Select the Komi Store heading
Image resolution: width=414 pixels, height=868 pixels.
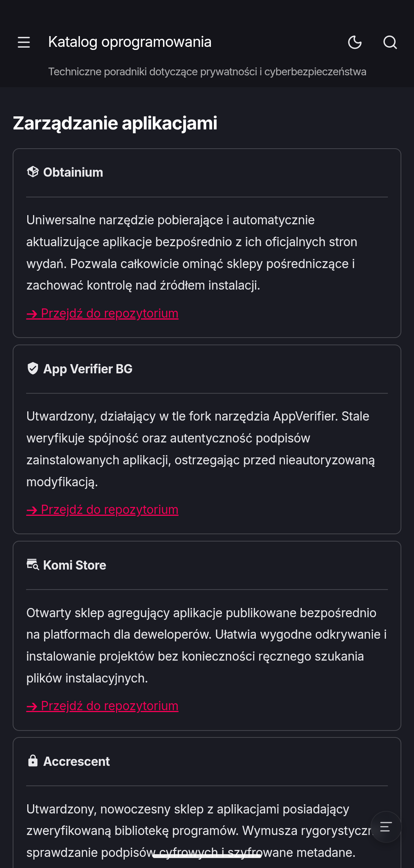tap(75, 565)
